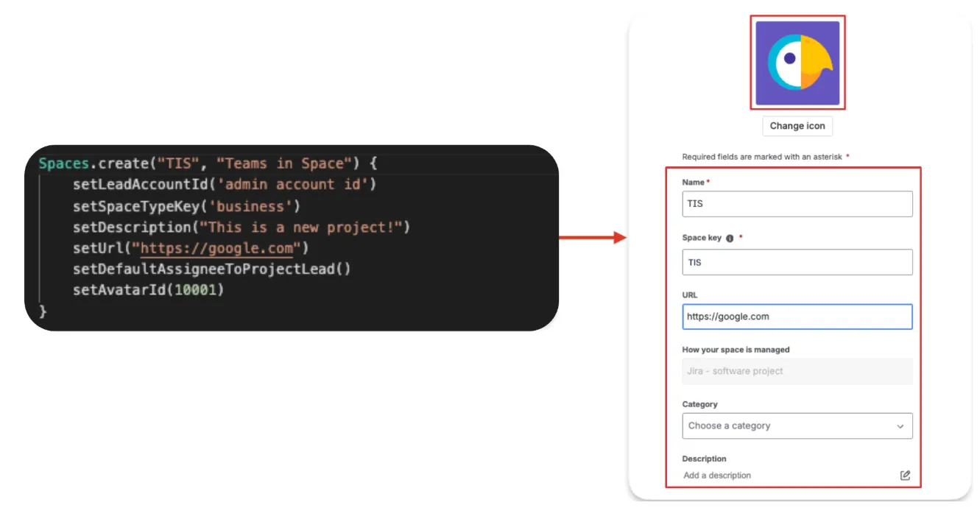Open the Space key info icon
980x508 pixels.
click(x=730, y=239)
